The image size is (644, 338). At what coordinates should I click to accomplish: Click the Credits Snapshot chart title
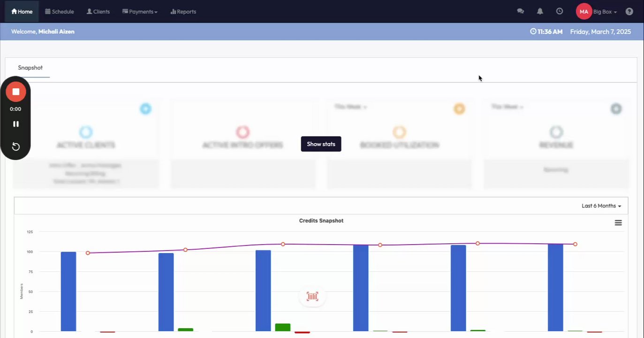tap(321, 221)
